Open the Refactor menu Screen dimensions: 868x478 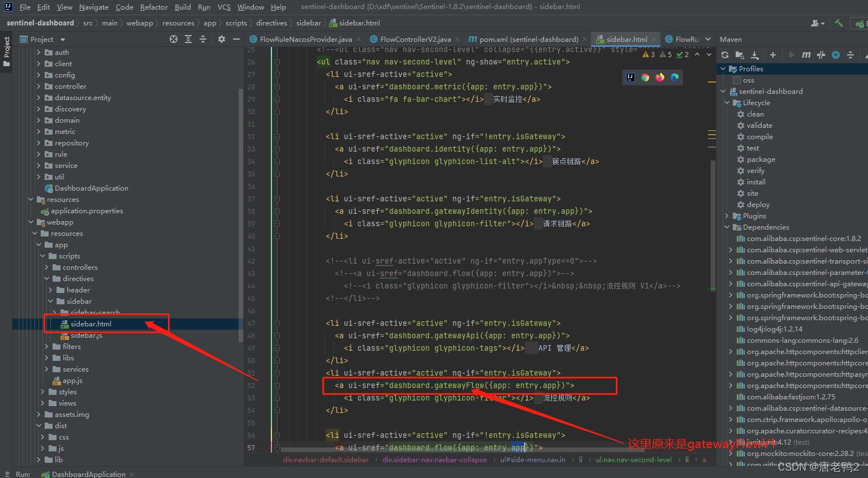(x=154, y=7)
